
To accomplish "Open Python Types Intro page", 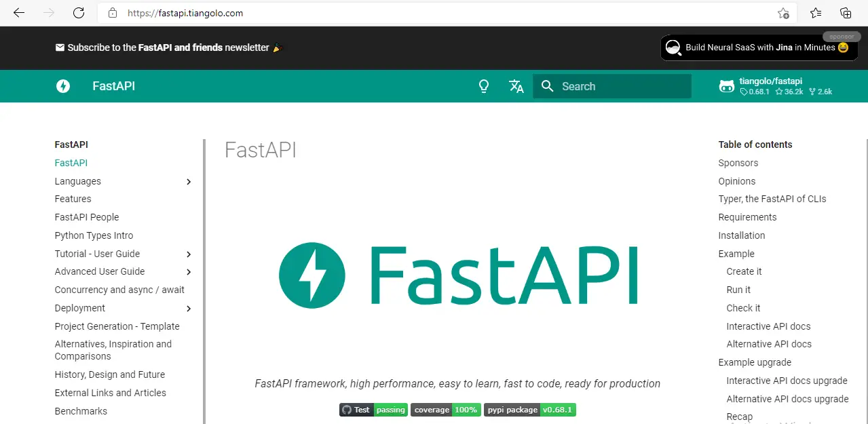I will tap(94, 235).
